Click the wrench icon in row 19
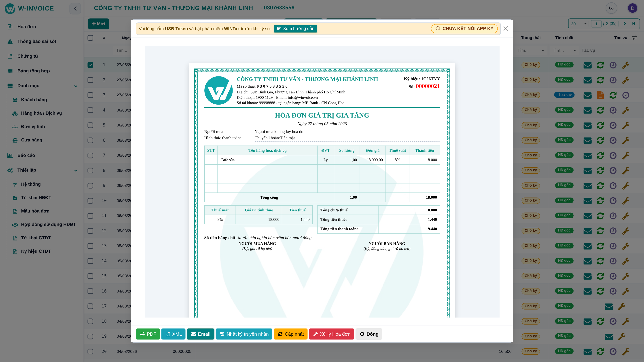The height and width of the screenshot is (362, 644). click(621, 337)
